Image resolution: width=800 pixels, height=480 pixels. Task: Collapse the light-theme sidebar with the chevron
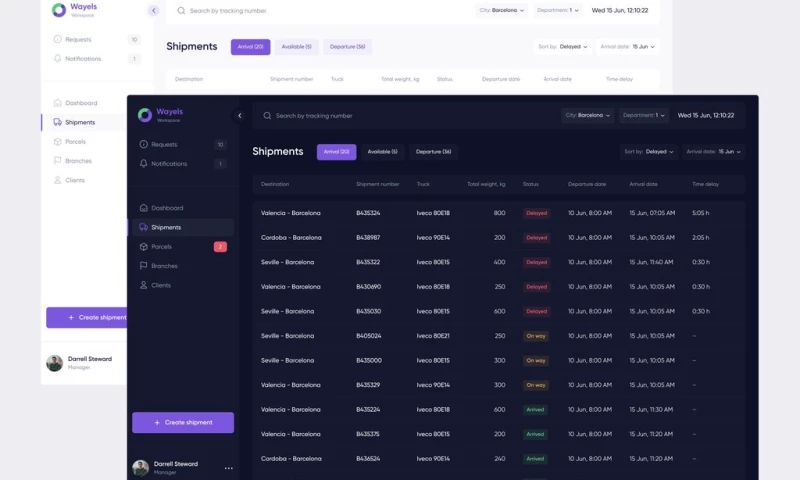pos(153,10)
